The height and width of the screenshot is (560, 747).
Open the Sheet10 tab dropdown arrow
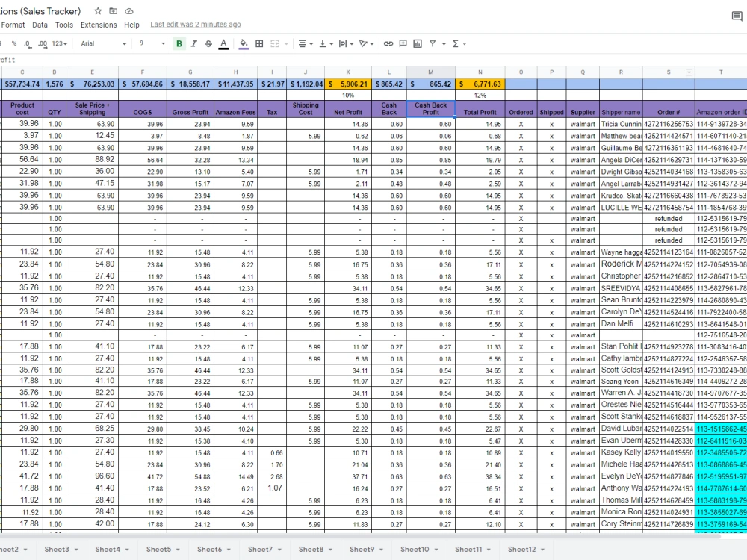pos(436,550)
